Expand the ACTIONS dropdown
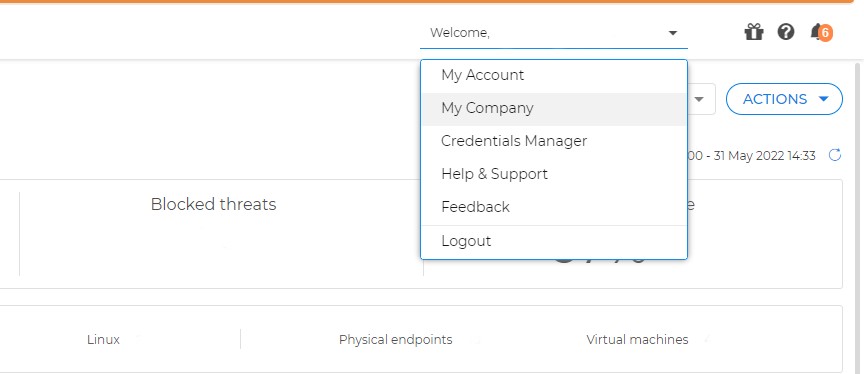This screenshot has width=864, height=374. coord(784,99)
